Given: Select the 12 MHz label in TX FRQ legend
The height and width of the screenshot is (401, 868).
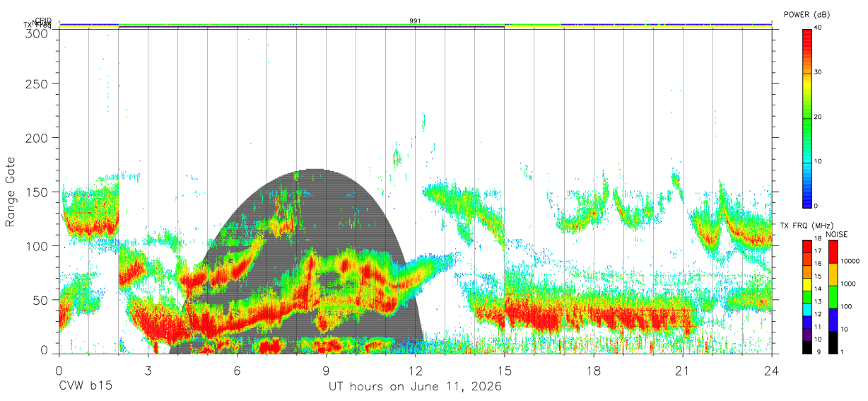Looking at the screenshot, I should tap(819, 315).
